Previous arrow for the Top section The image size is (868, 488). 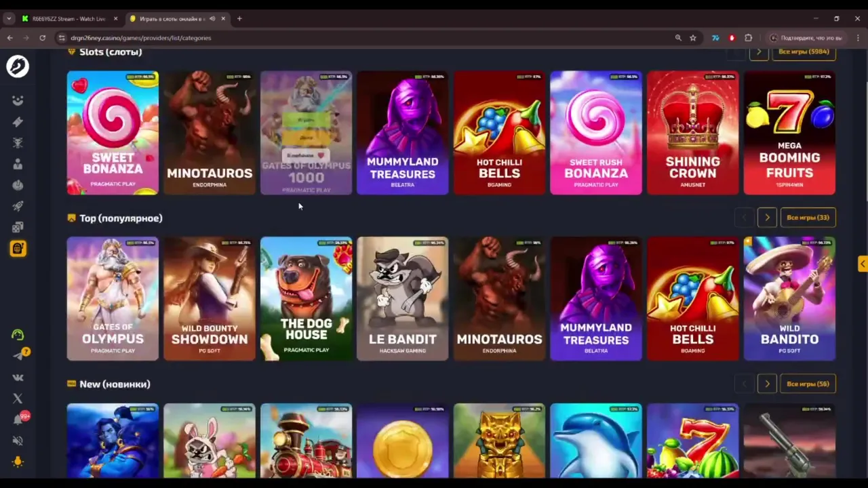coord(744,218)
